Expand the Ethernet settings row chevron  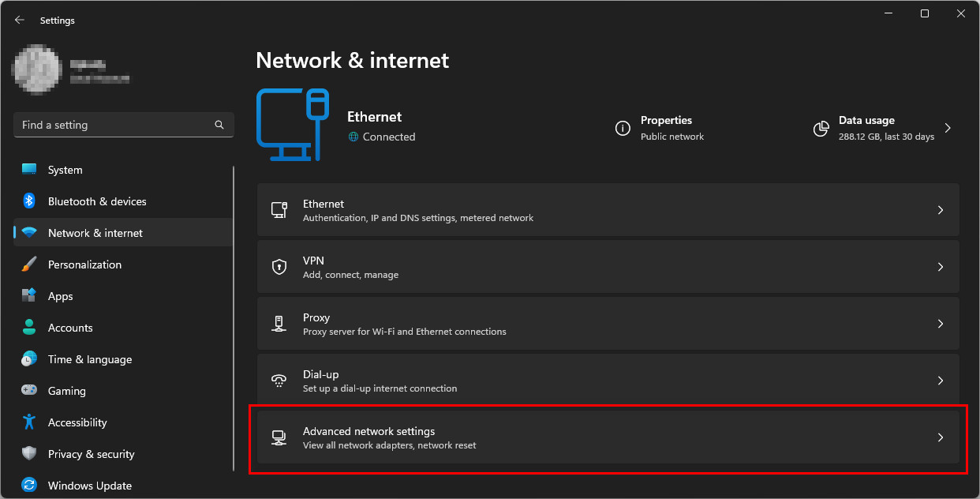click(x=940, y=210)
